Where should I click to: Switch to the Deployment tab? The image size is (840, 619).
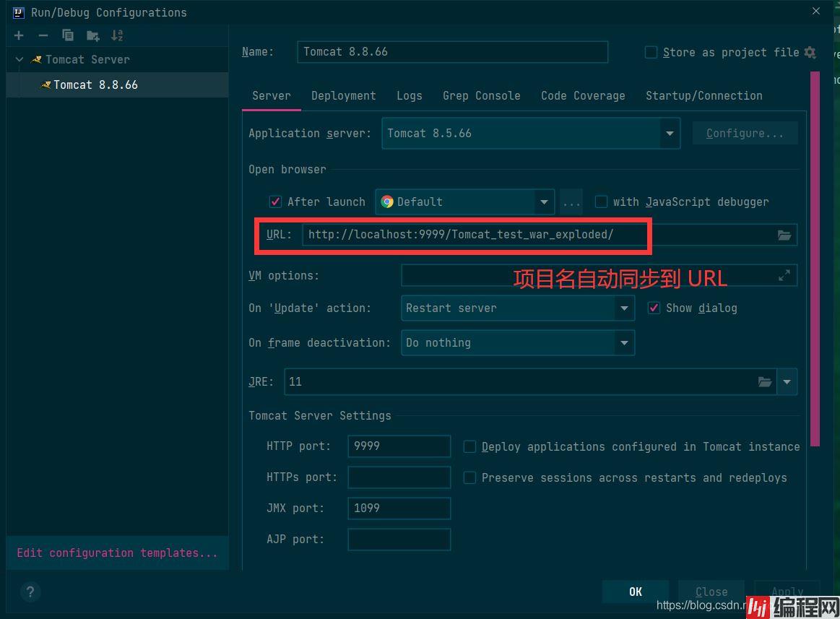[x=343, y=95]
